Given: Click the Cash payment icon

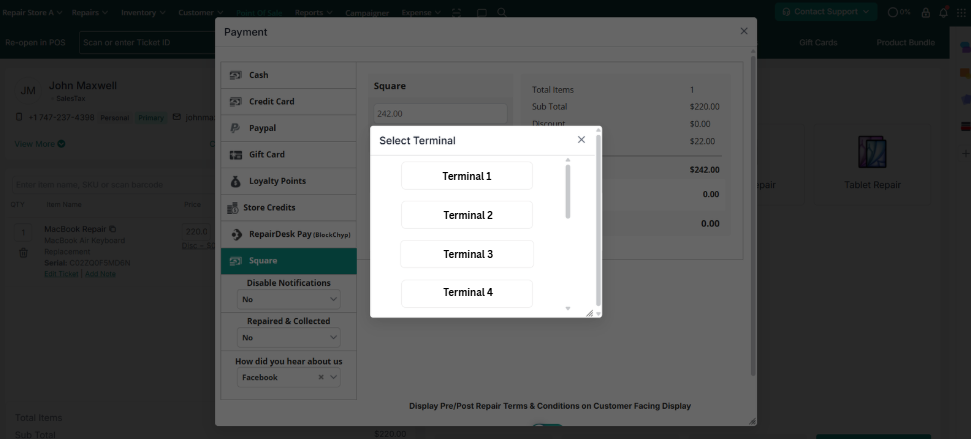Looking at the screenshot, I should click(x=235, y=75).
